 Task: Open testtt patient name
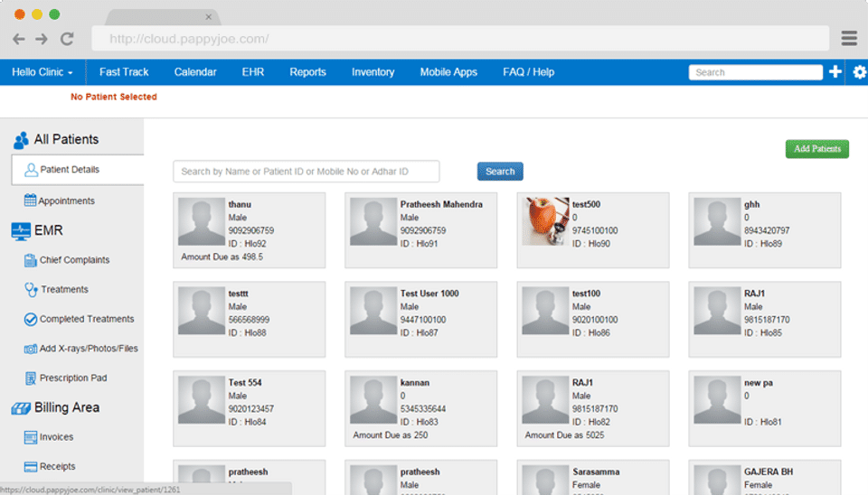[x=239, y=294]
